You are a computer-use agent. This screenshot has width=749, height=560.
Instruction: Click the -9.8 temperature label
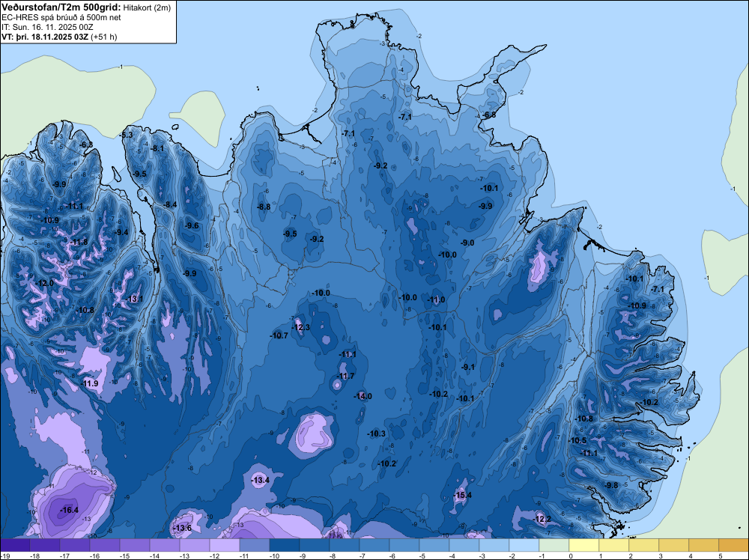click(x=611, y=486)
